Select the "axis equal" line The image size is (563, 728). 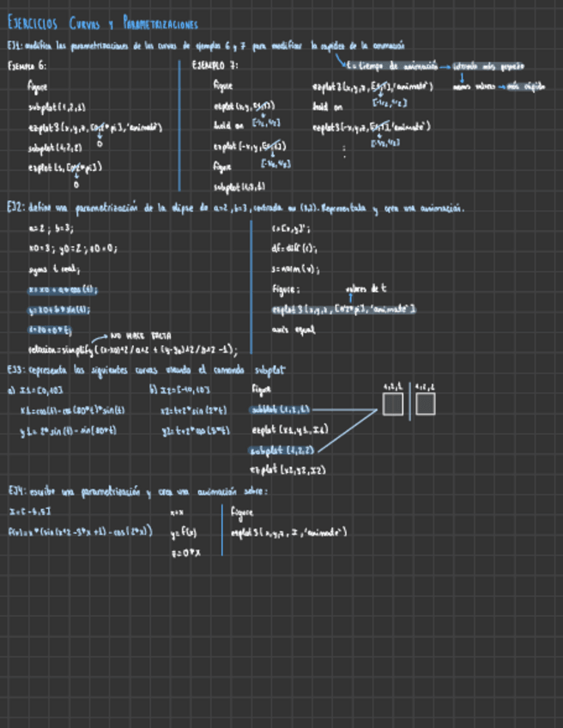[x=294, y=331]
